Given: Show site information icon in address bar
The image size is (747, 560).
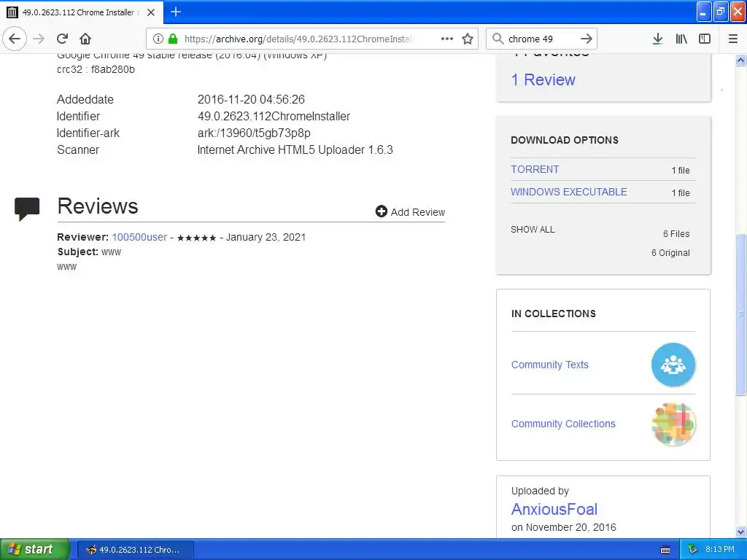Looking at the screenshot, I should 158,39.
